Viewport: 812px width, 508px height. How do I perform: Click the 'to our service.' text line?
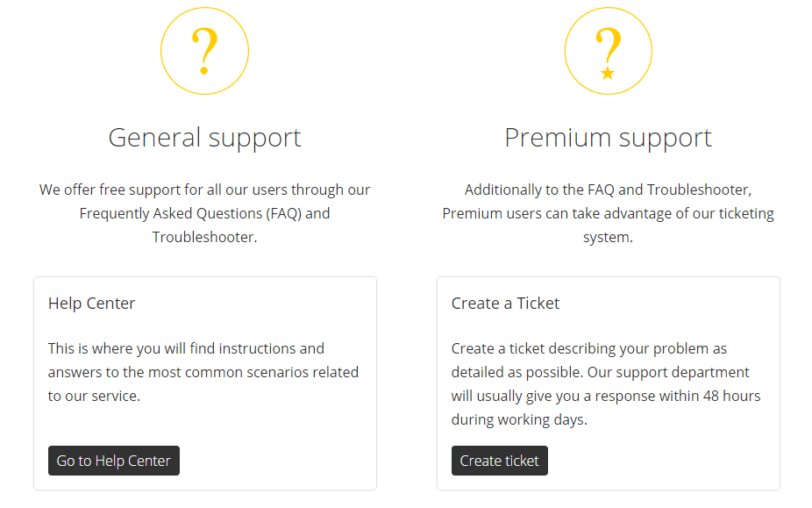click(94, 396)
